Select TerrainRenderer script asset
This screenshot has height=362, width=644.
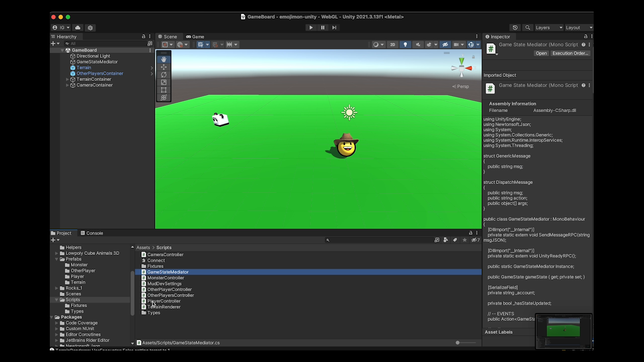pos(164,307)
